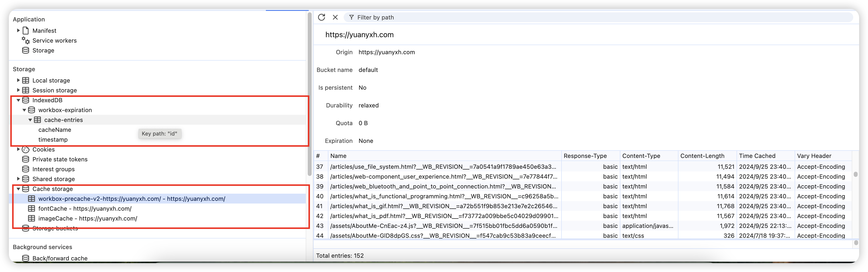
Task: Select the timestamp index entry
Action: 53,139
